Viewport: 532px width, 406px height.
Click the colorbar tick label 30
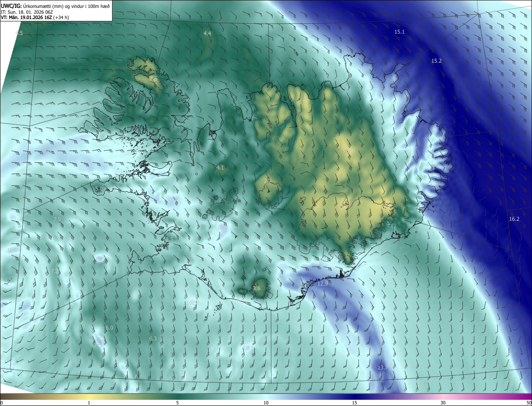click(443, 403)
